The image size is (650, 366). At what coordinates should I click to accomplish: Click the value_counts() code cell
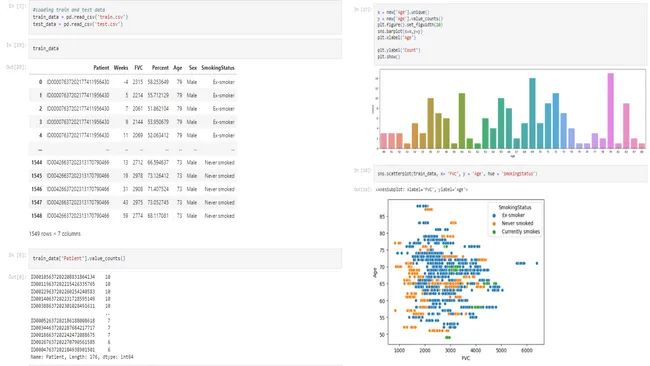click(185, 258)
